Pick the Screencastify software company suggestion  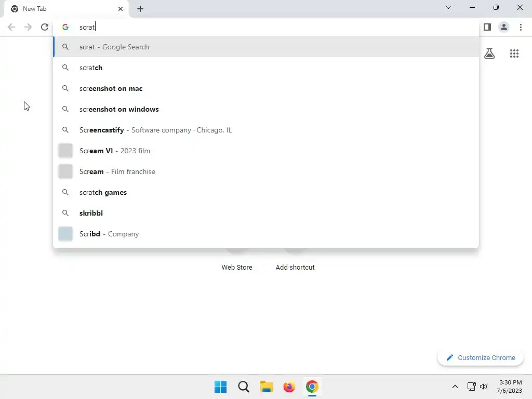266,130
